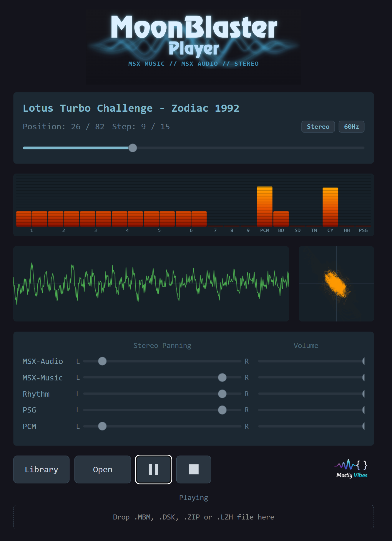392x541 pixels.
Task: Click the green waveform oscilloscope display
Action: point(151,284)
